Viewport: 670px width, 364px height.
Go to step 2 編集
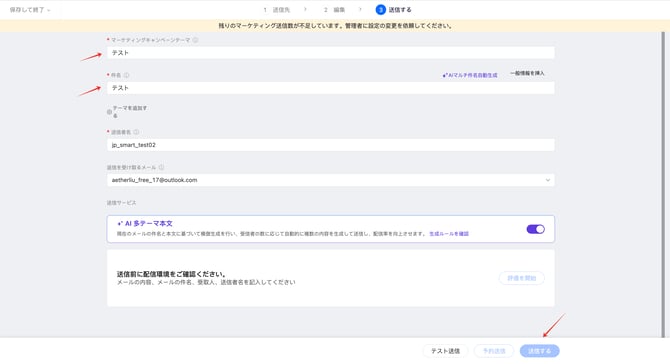334,10
